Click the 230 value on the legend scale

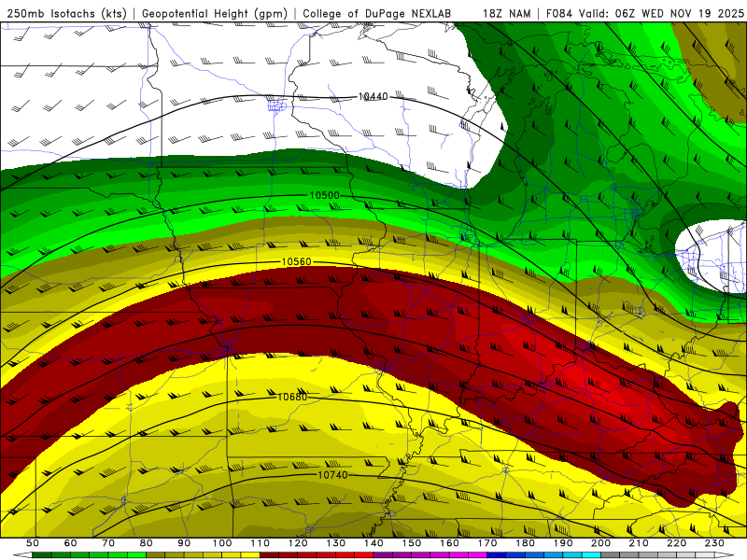714,543
